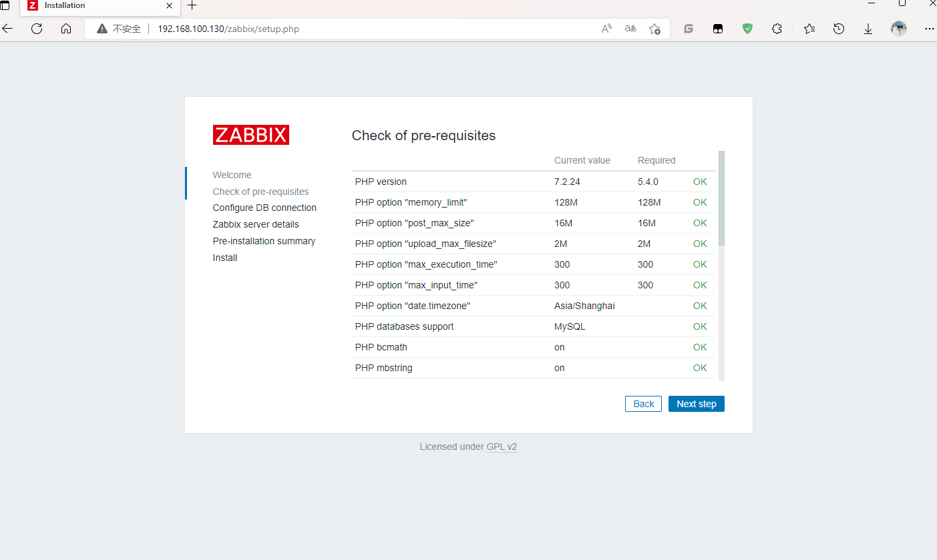This screenshot has height=560, width=937.
Task: Close the Installation tab
Action: 169,5
